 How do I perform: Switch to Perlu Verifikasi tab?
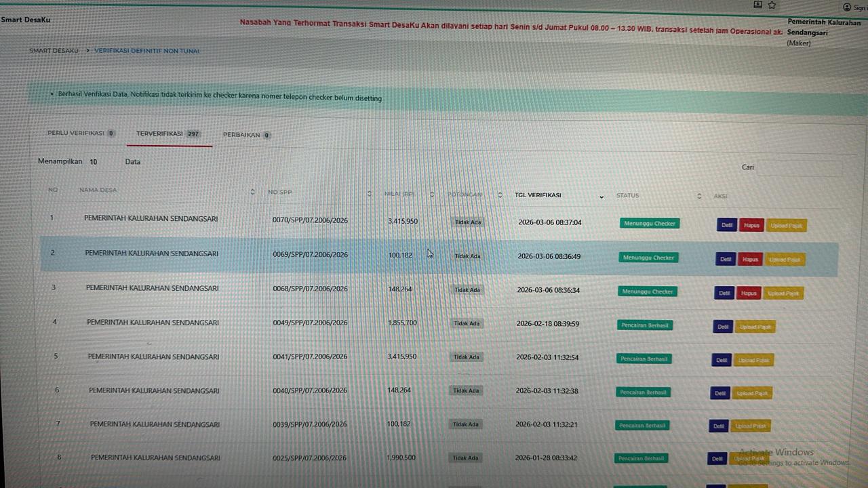point(81,134)
